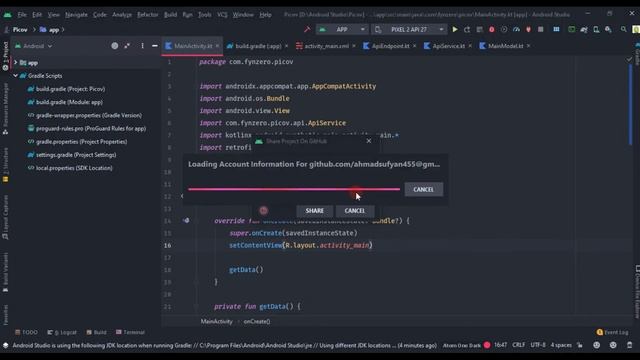Image resolution: width=640 pixels, height=360 pixels.
Task: Open the VCS menu
Action: tap(222, 14)
